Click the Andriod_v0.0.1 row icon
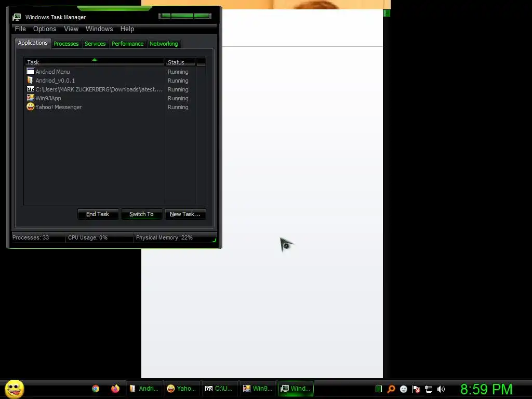The width and height of the screenshot is (532, 399). pyautogui.click(x=30, y=80)
